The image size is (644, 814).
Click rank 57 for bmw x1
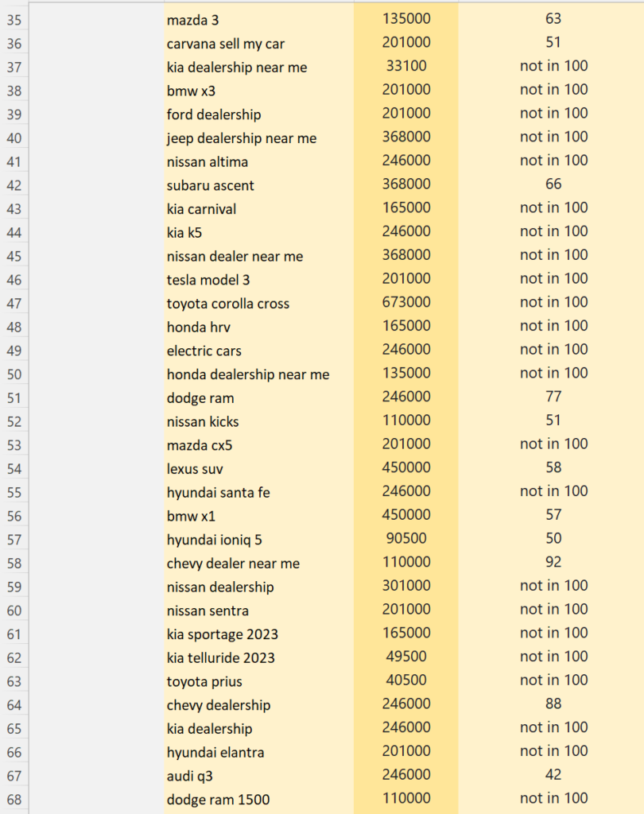[x=553, y=514]
